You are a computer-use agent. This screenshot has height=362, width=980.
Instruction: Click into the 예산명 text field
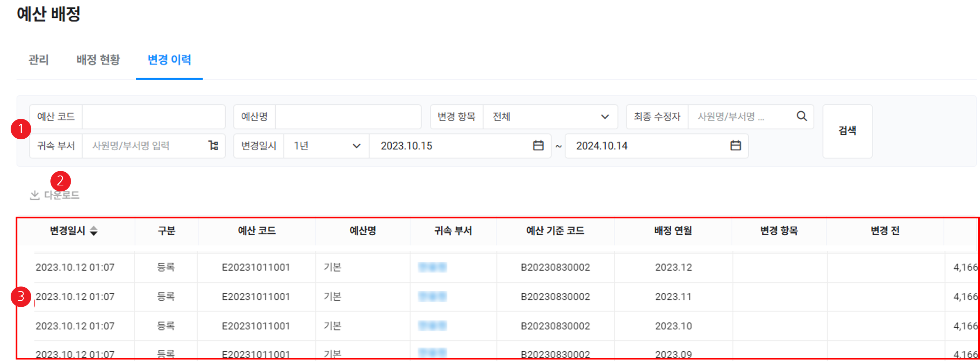click(x=348, y=117)
